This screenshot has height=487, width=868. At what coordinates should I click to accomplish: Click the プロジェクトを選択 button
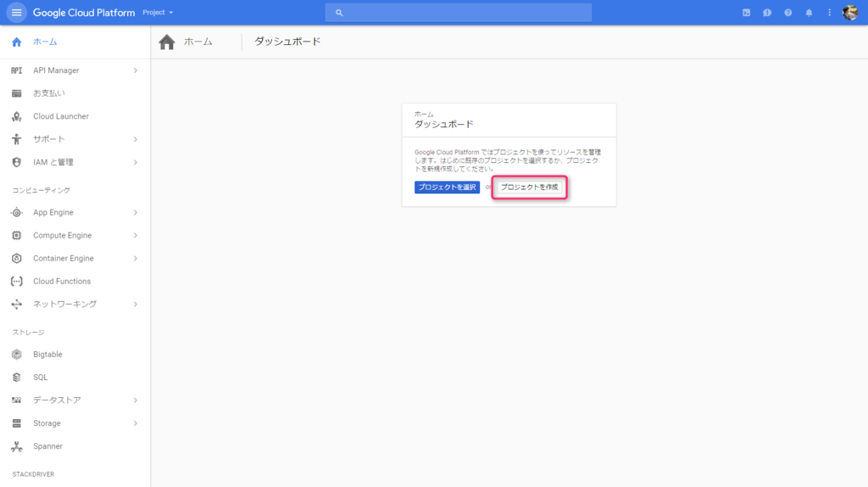point(447,188)
